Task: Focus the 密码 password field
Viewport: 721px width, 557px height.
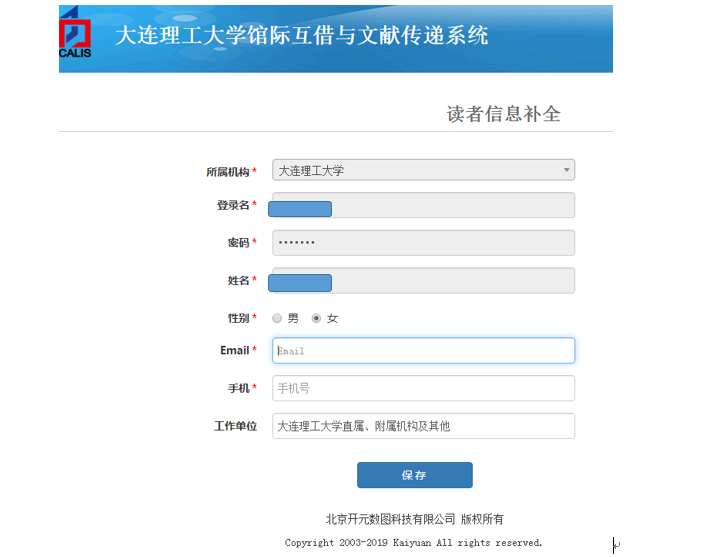Action: click(423, 243)
